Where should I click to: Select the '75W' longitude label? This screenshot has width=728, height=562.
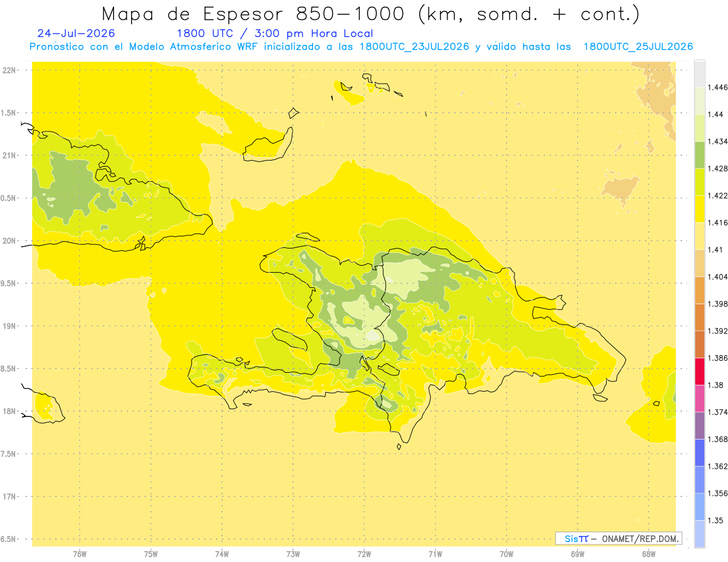click(151, 554)
